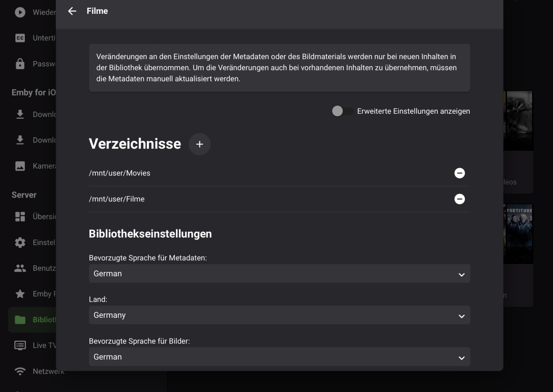
Task: Open the metadata language dropdown
Action: click(279, 274)
